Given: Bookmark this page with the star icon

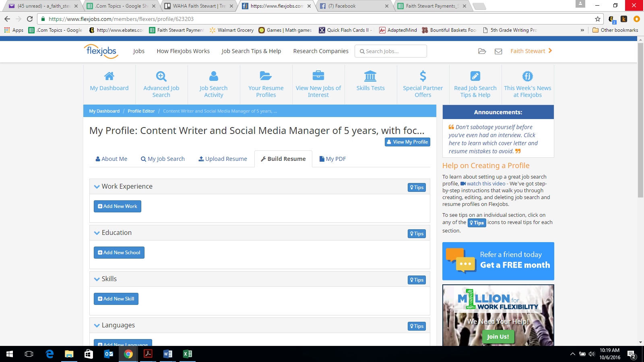Looking at the screenshot, I should pos(598,19).
